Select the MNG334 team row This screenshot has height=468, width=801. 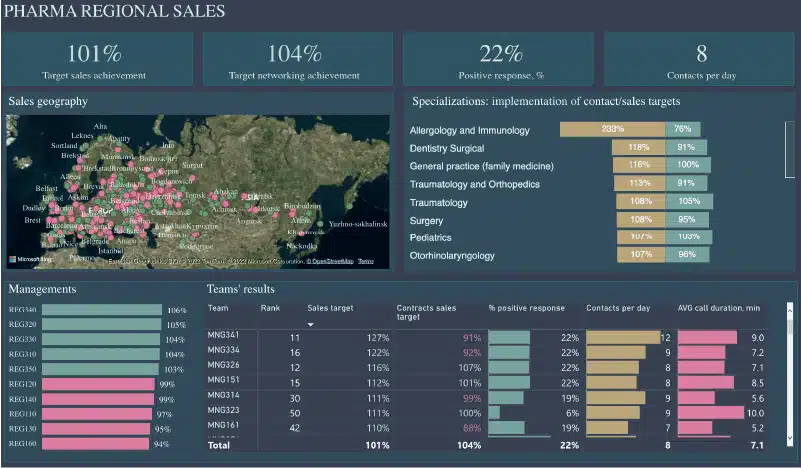click(485, 352)
